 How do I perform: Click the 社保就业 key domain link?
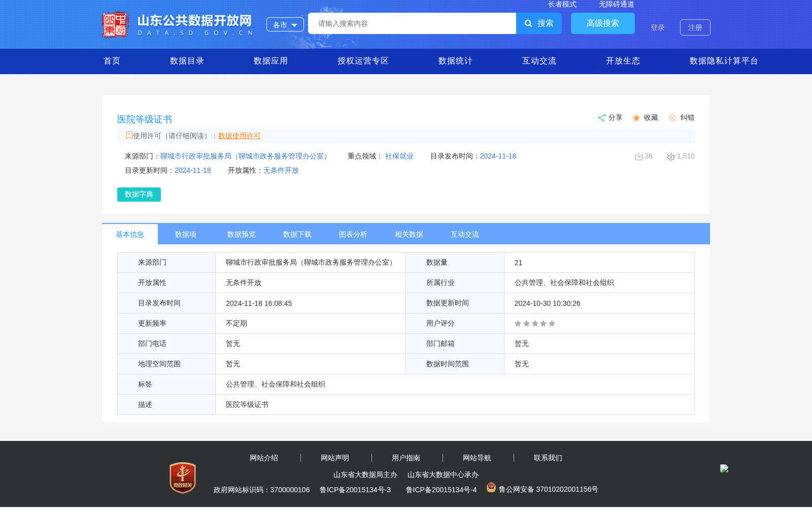[399, 156]
